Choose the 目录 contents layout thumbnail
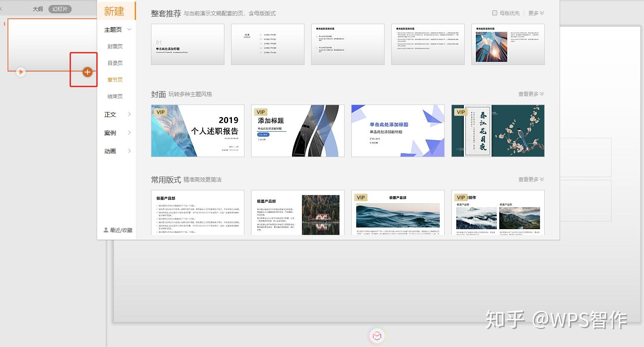 [x=268, y=44]
